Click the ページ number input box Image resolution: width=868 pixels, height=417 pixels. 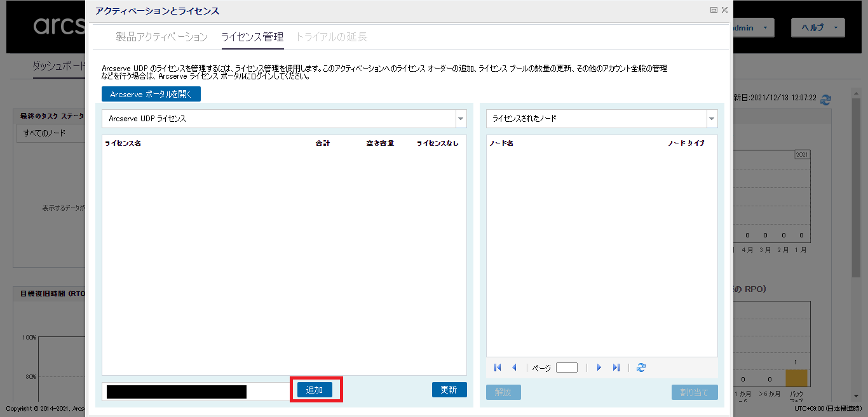pyautogui.click(x=566, y=367)
